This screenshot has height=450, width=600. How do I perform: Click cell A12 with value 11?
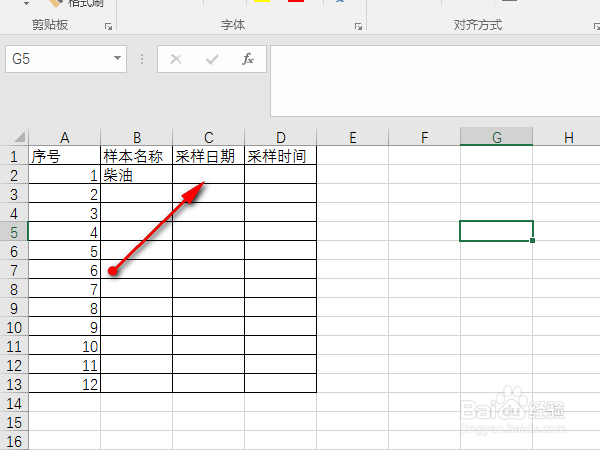pyautogui.click(x=64, y=365)
